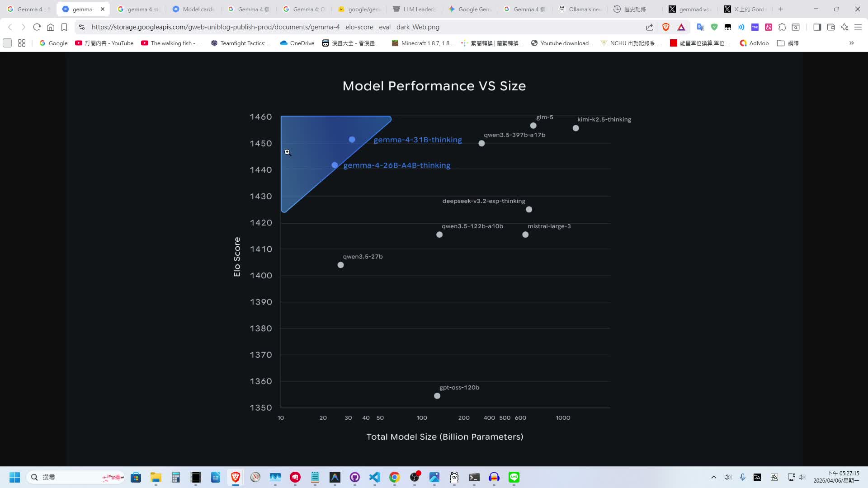Open the green shield adblock extension

click(714, 27)
